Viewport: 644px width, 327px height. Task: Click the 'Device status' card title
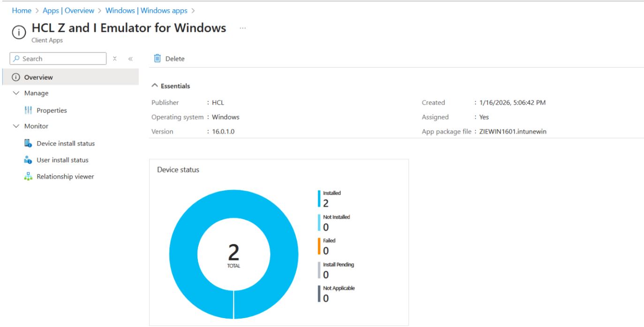(x=178, y=170)
